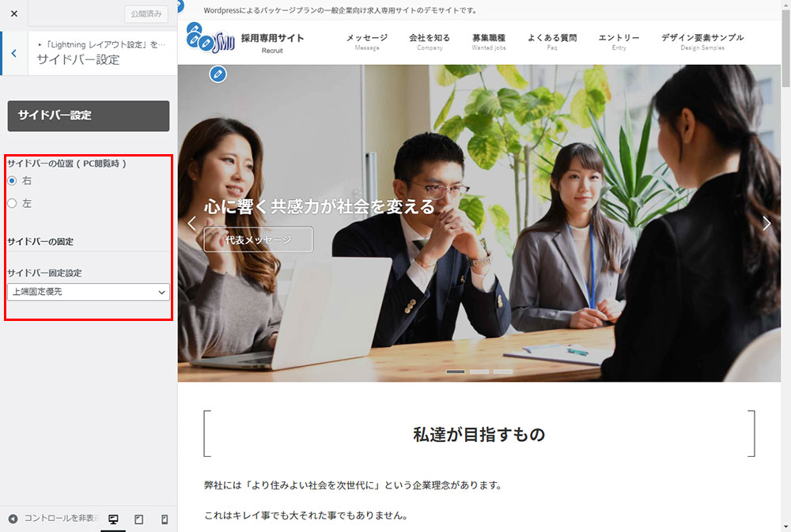The image size is (791, 532).
Task: Select 右 for sidebar position
Action: 12,181
